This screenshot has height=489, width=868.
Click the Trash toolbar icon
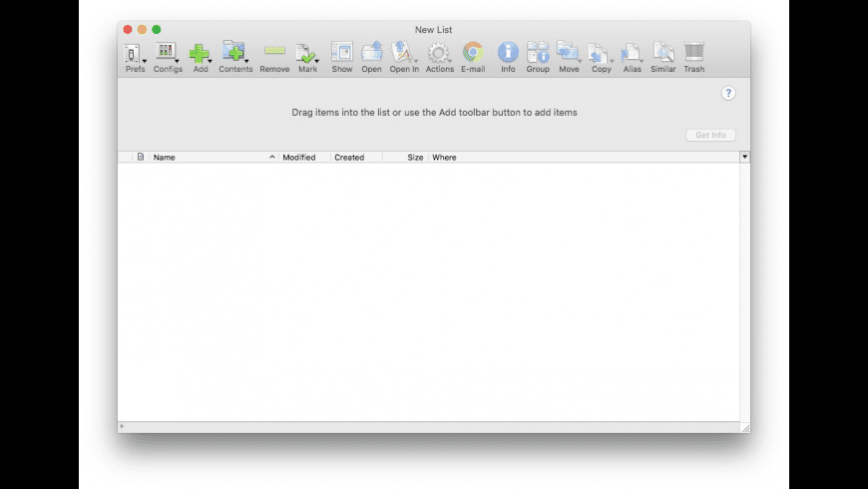[694, 52]
